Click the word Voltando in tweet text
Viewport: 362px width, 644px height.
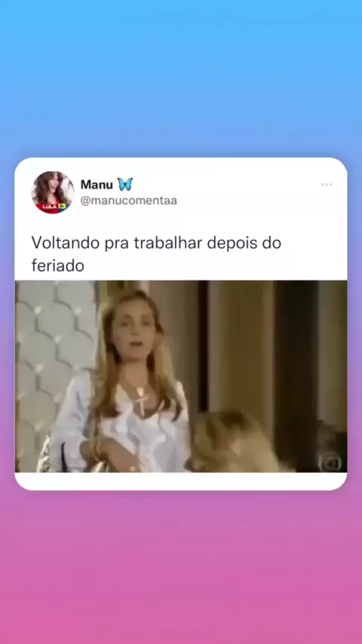coord(66,242)
